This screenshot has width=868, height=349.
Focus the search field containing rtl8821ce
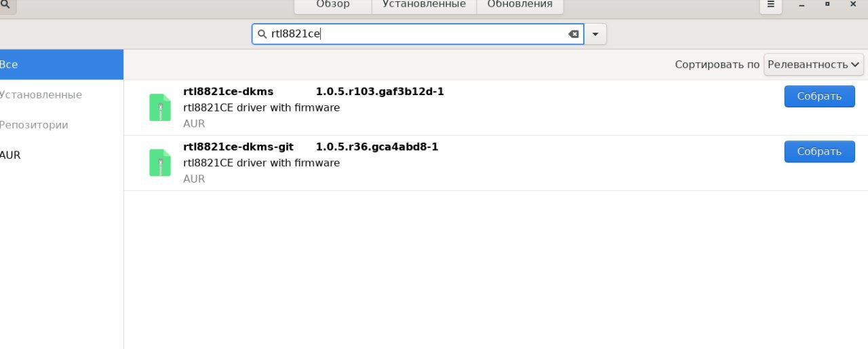click(417, 34)
